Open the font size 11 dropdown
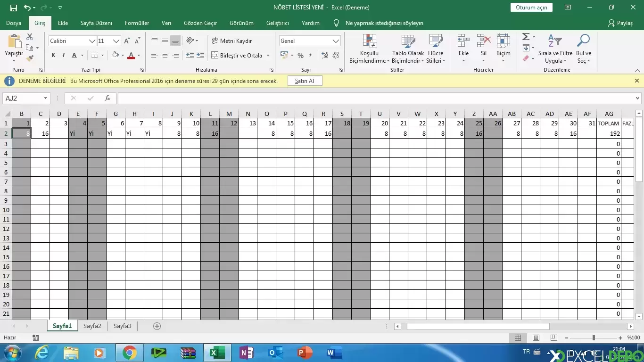Image resolution: width=644 pixels, height=362 pixels. 116,41
